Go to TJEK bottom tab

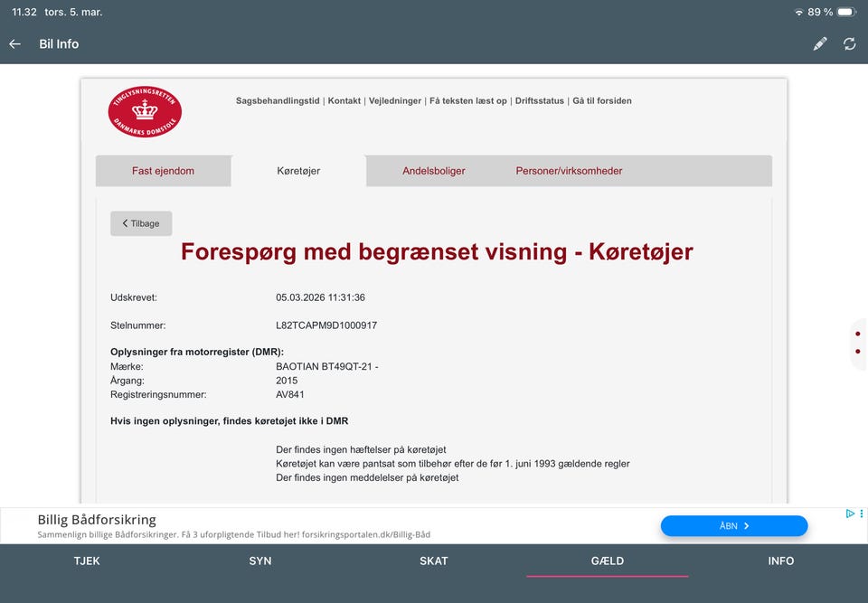point(87,561)
